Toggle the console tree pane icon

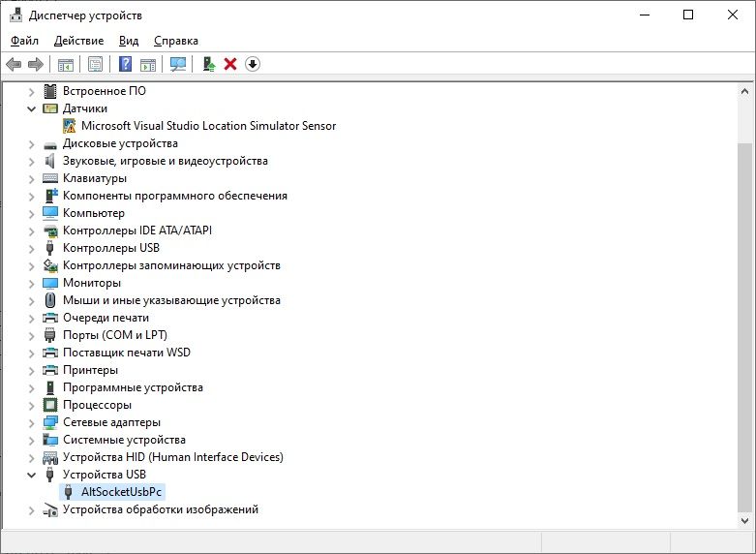66,64
